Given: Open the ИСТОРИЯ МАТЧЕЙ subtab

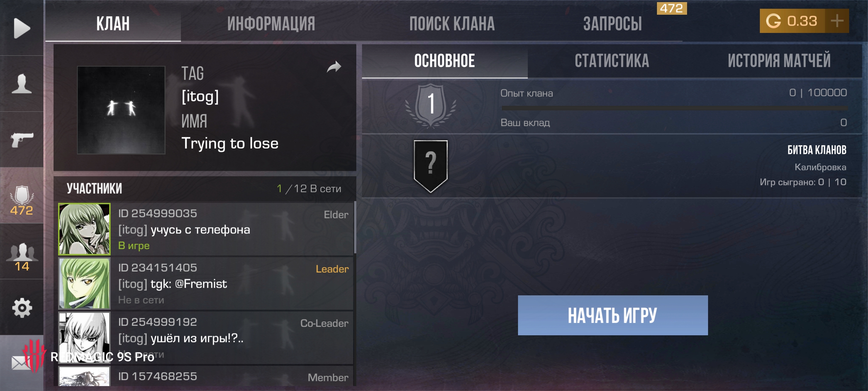Looking at the screenshot, I should 779,61.
